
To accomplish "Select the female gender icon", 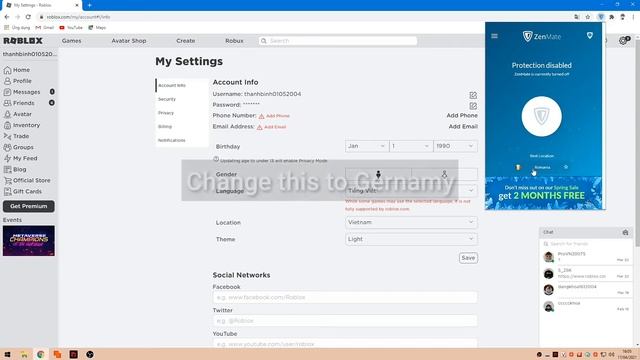I will 444,174.
